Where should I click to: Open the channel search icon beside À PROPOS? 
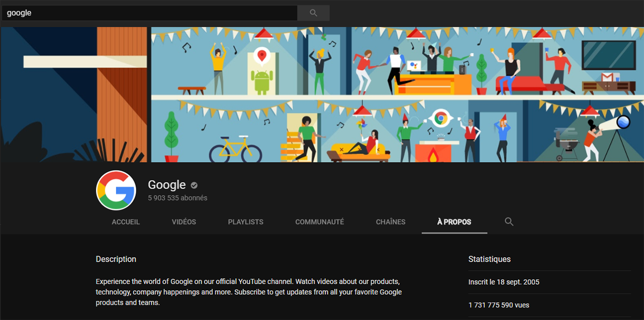click(509, 222)
